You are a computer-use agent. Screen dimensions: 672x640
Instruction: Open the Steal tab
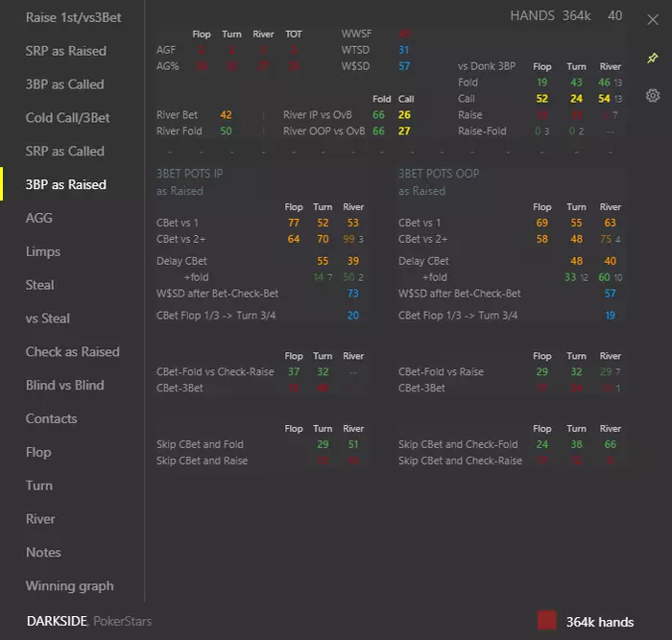40,285
